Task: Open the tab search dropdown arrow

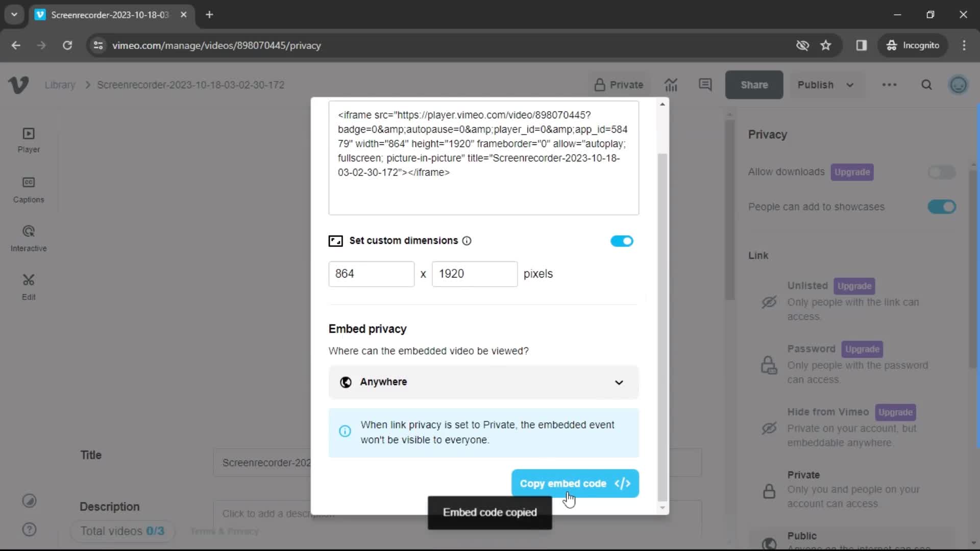Action: pyautogui.click(x=14, y=15)
